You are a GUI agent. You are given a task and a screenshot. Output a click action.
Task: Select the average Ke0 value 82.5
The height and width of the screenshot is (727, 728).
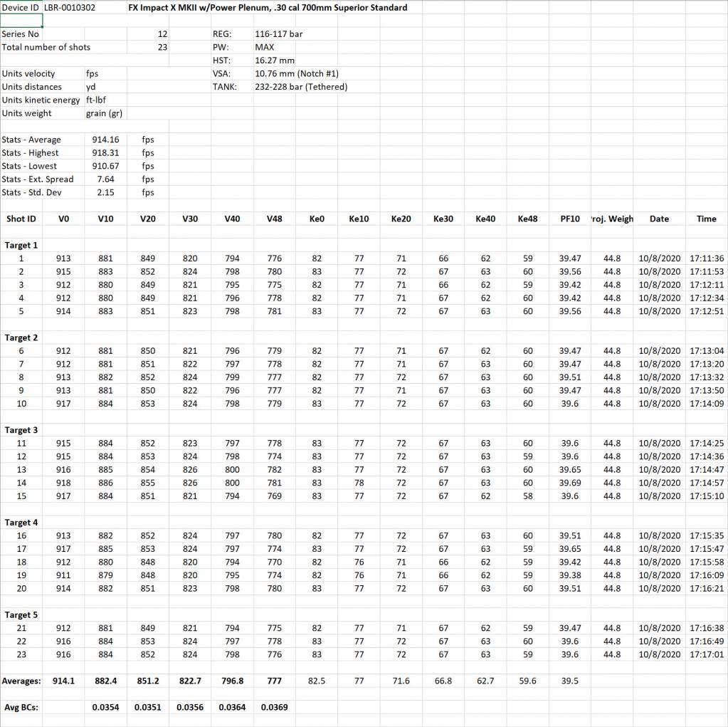(x=317, y=681)
